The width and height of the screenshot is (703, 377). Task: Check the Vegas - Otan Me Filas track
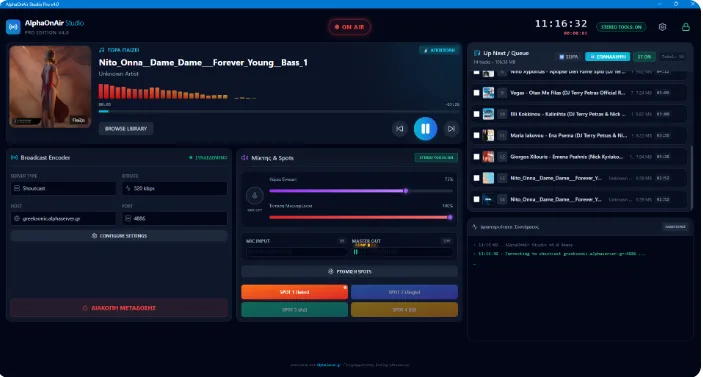tap(476, 93)
